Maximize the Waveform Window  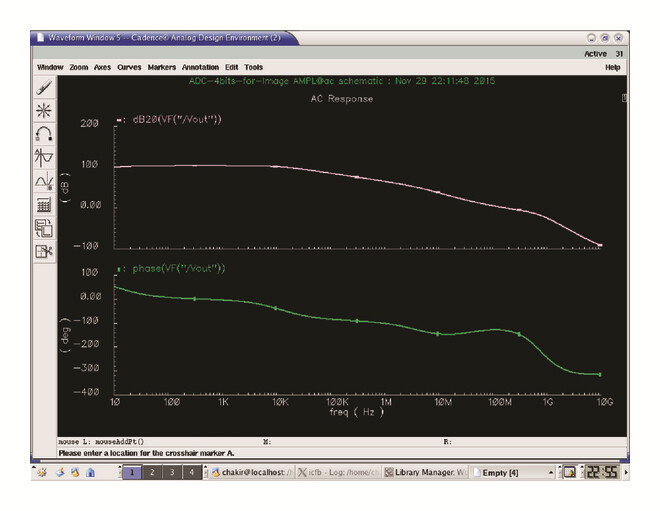(x=605, y=38)
